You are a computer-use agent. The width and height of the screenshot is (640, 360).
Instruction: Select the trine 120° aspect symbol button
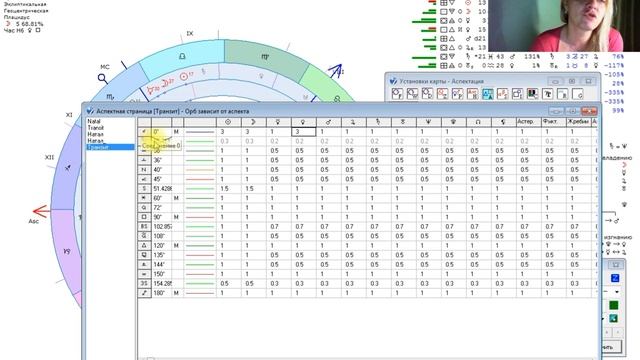click(x=144, y=246)
